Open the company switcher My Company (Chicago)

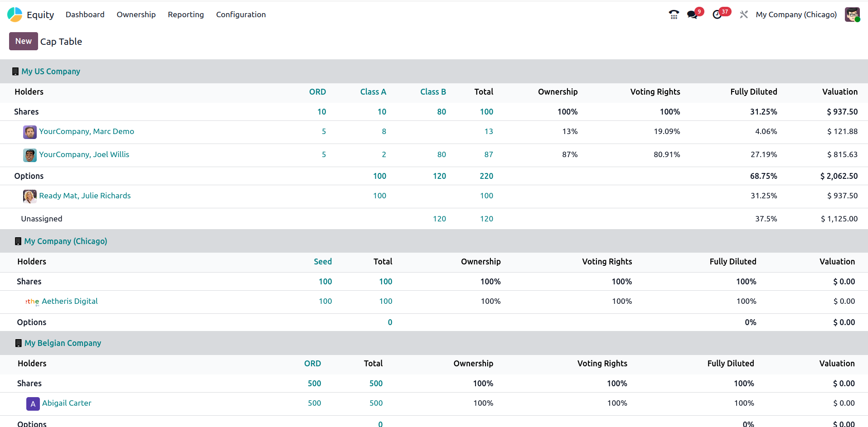point(796,14)
